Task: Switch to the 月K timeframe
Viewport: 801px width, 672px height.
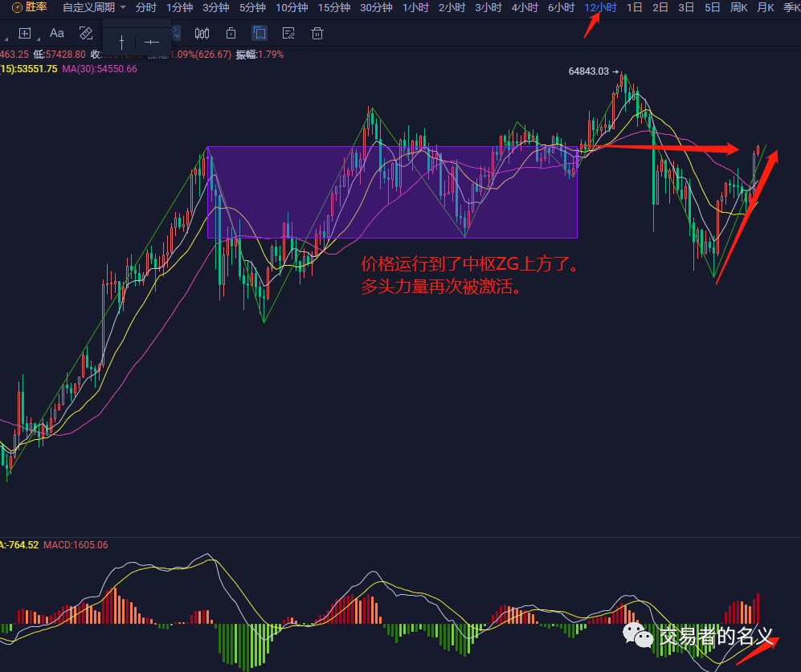Action: [x=766, y=8]
